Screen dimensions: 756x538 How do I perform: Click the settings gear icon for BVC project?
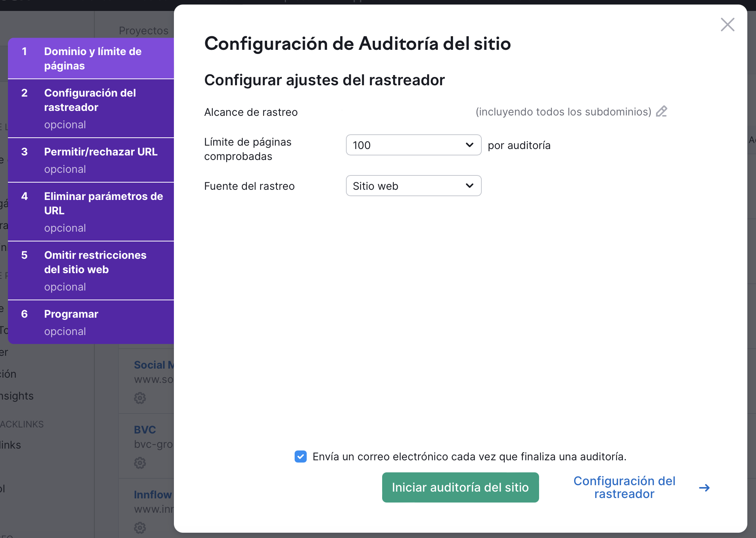pyautogui.click(x=138, y=462)
